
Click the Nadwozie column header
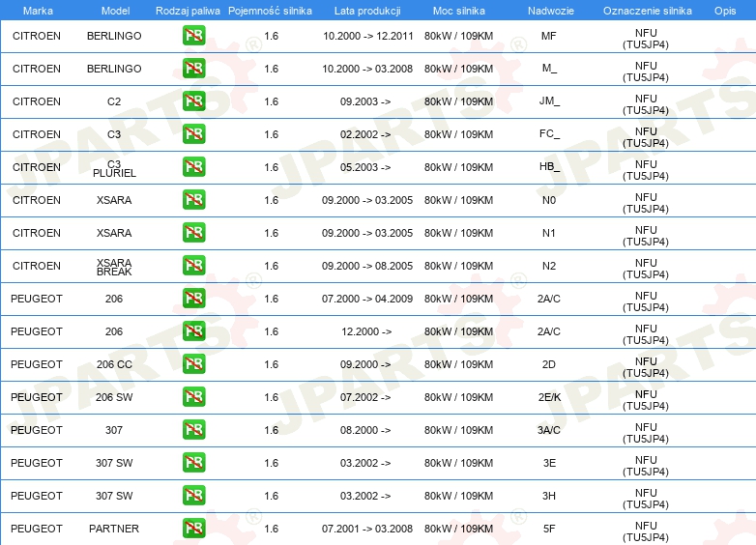point(551,11)
